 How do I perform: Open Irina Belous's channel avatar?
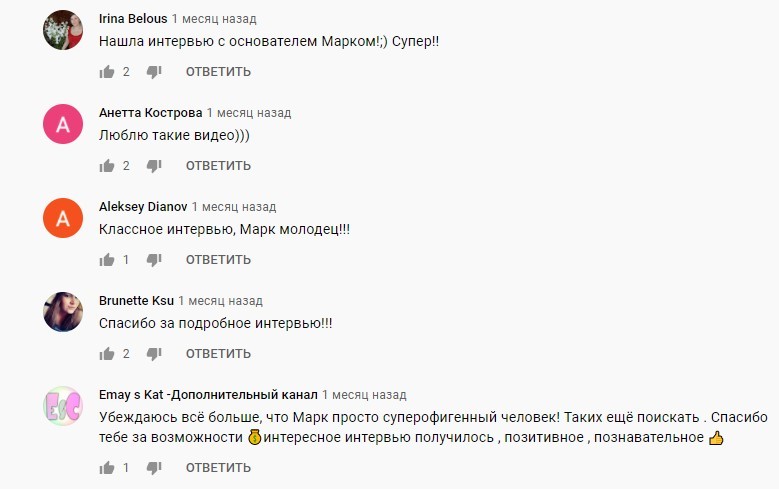pos(63,30)
